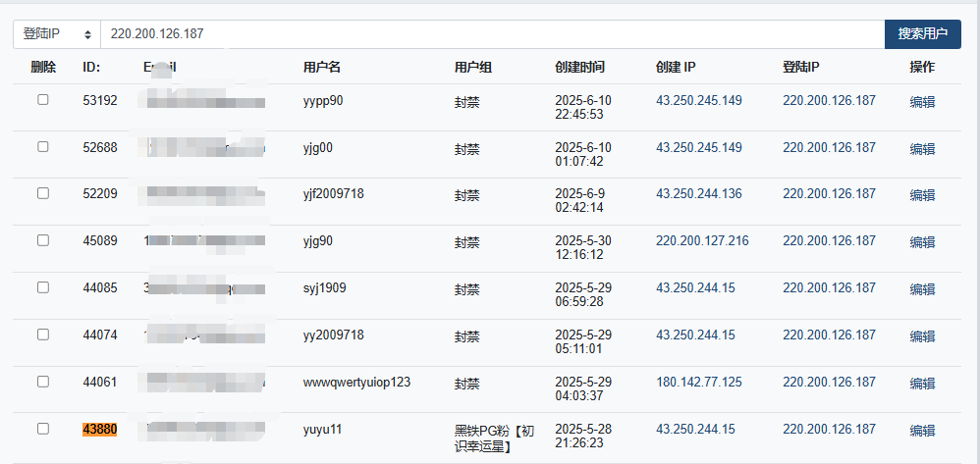Click creation IP 43.250.244.136
Image resolution: width=980 pixels, height=464 pixels.
[x=699, y=194]
